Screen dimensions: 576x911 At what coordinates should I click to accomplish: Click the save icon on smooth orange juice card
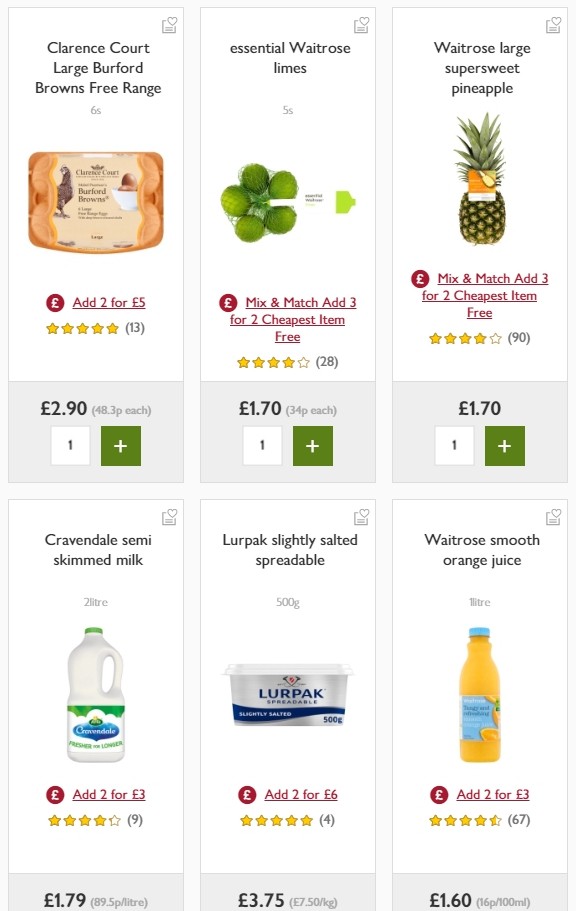coord(553,517)
